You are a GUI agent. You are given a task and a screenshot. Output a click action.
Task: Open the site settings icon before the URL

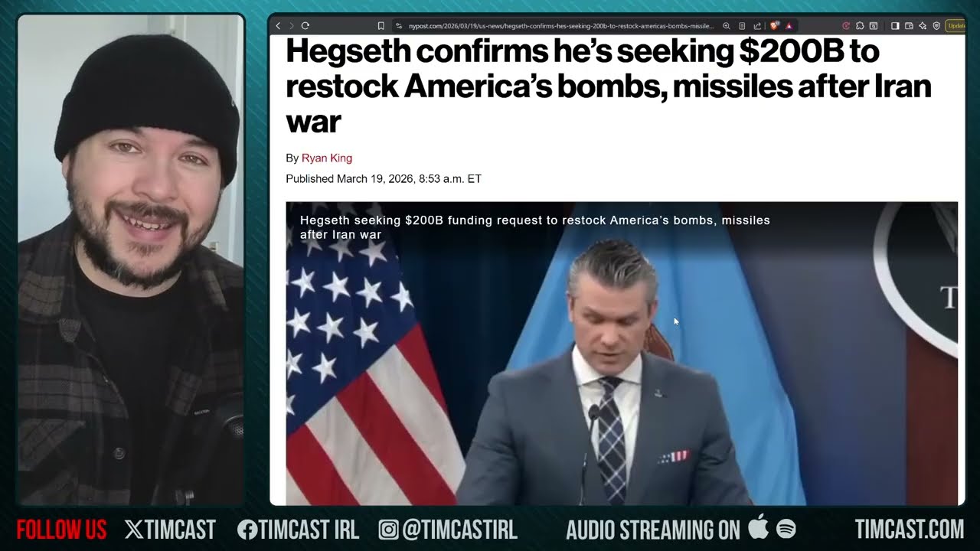(x=399, y=26)
